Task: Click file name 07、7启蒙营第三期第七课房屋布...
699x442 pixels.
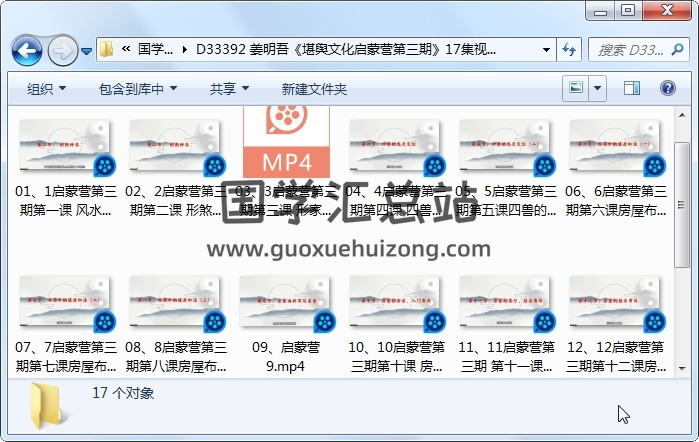Action: (x=66, y=357)
